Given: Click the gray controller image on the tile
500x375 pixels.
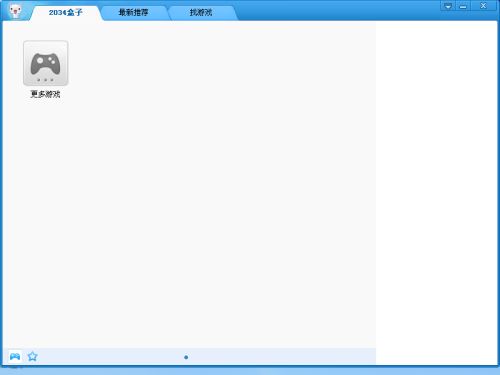Looking at the screenshot, I should coord(45,64).
